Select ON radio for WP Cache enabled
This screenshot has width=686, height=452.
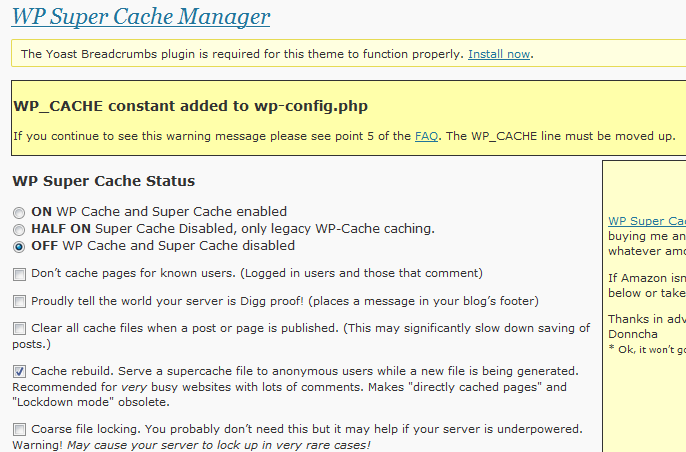(x=19, y=213)
